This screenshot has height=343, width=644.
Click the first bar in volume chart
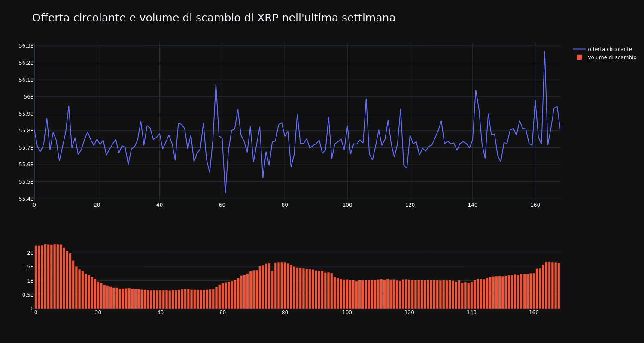36,277
